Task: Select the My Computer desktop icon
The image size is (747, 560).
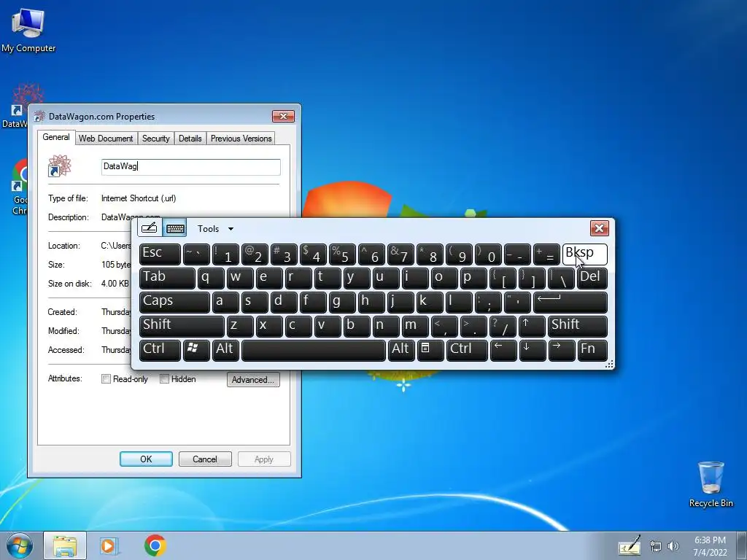Action: pyautogui.click(x=28, y=31)
